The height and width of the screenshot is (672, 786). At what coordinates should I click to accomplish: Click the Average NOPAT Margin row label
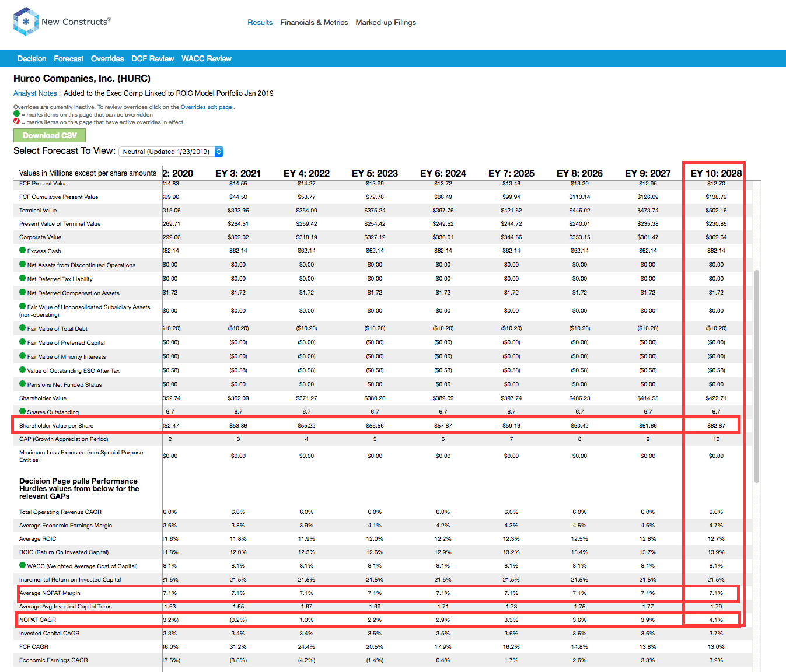(50, 593)
